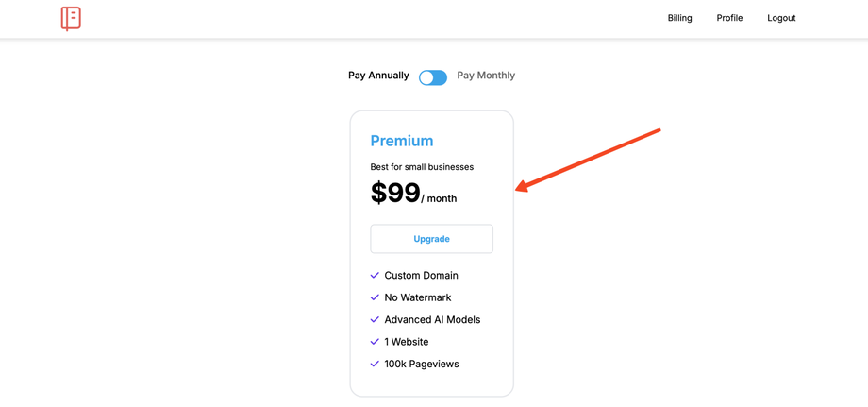Image resolution: width=868 pixels, height=407 pixels.
Task: Open the Billing page
Action: [679, 18]
